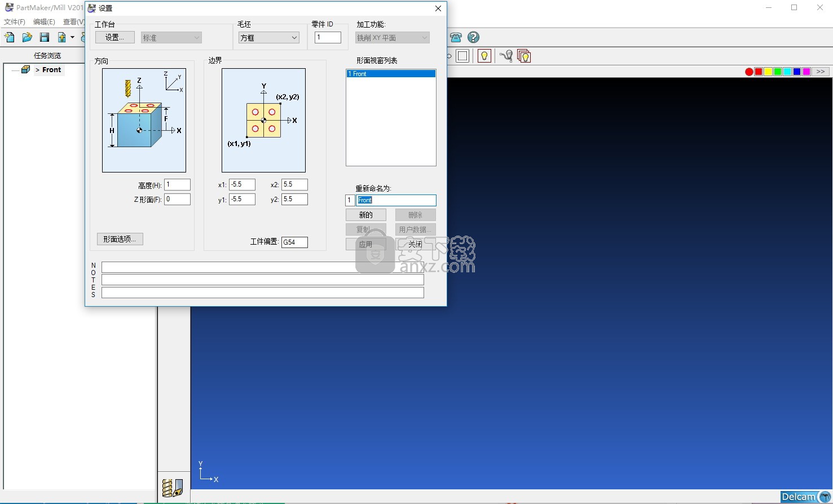Click the Open file folder icon

click(27, 37)
